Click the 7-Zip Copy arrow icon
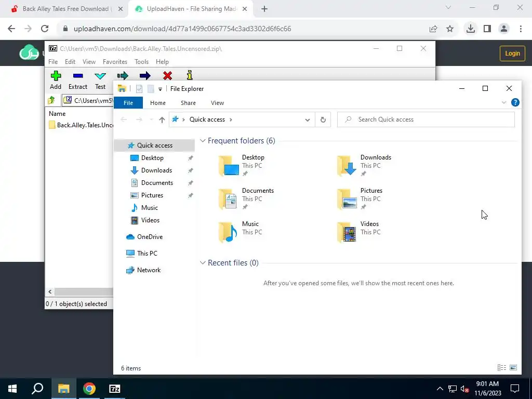This screenshot has height=399, width=532. tap(123, 76)
